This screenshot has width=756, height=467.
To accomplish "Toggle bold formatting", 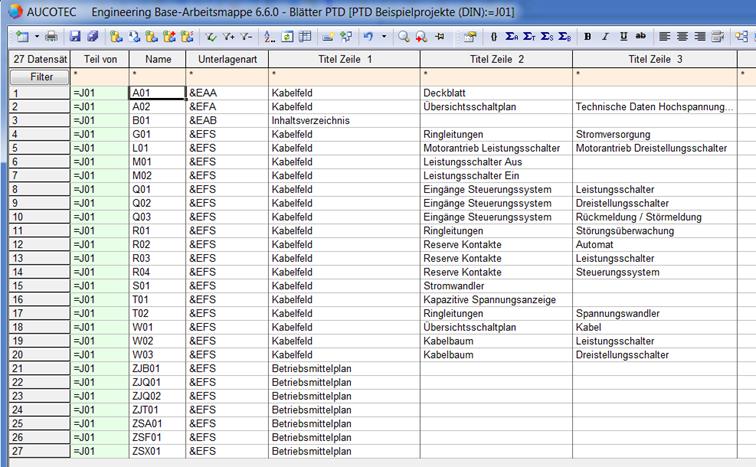I will coord(588,37).
